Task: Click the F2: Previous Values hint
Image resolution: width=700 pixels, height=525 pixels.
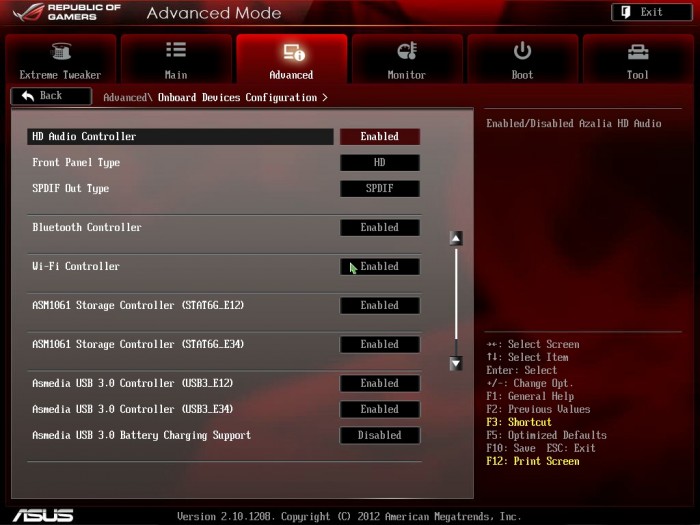Action: pyautogui.click(x=538, y=409)
